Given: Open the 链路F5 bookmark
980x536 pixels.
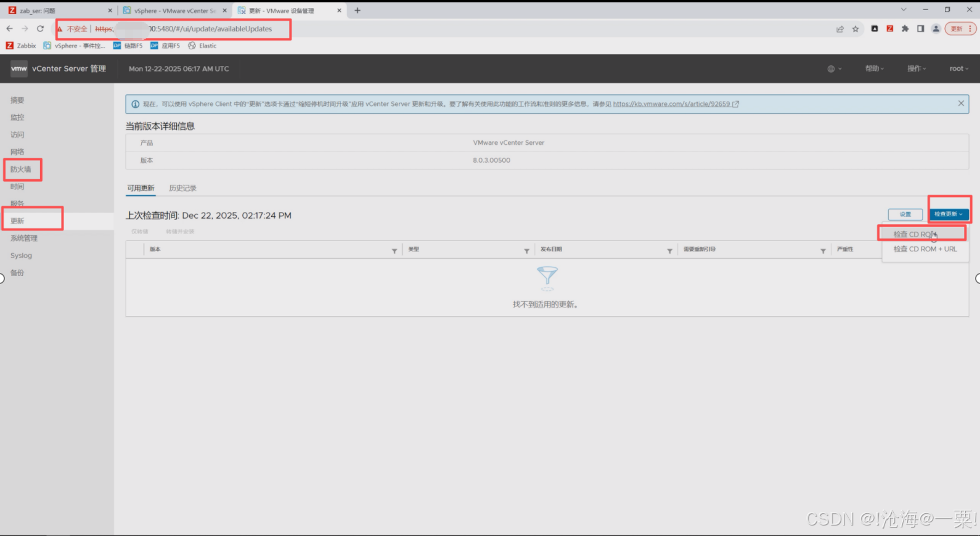Looking at the screenshot, I should tap(128, 46).
